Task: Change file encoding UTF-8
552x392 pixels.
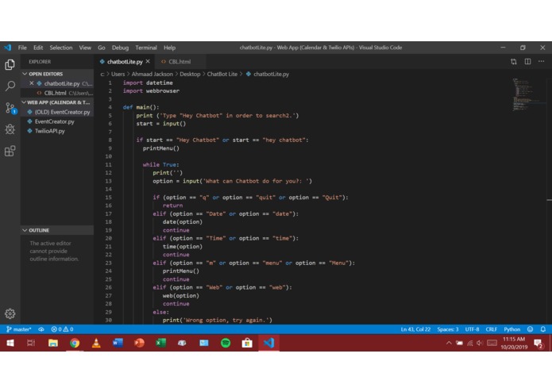Action: coord(472,329)
